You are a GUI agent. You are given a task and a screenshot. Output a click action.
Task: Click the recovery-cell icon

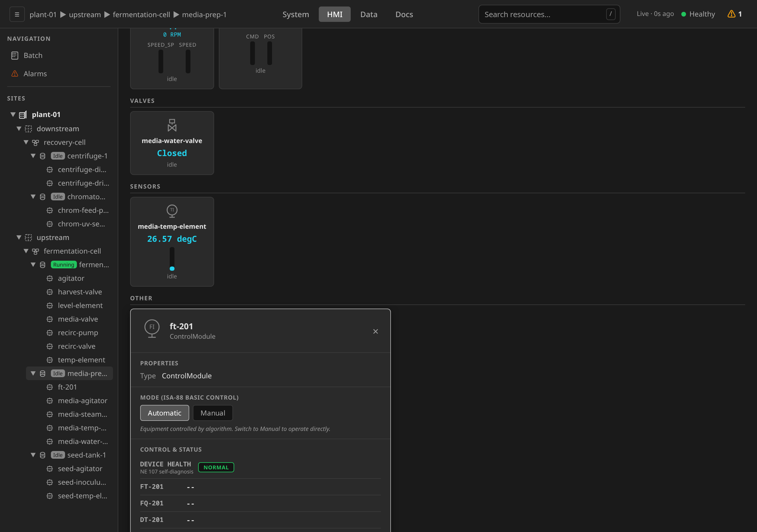[35, 142]
